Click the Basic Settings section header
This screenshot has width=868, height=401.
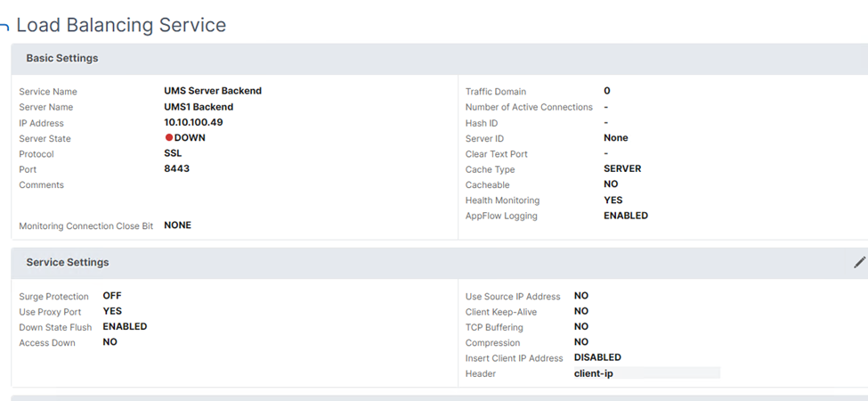62,58
